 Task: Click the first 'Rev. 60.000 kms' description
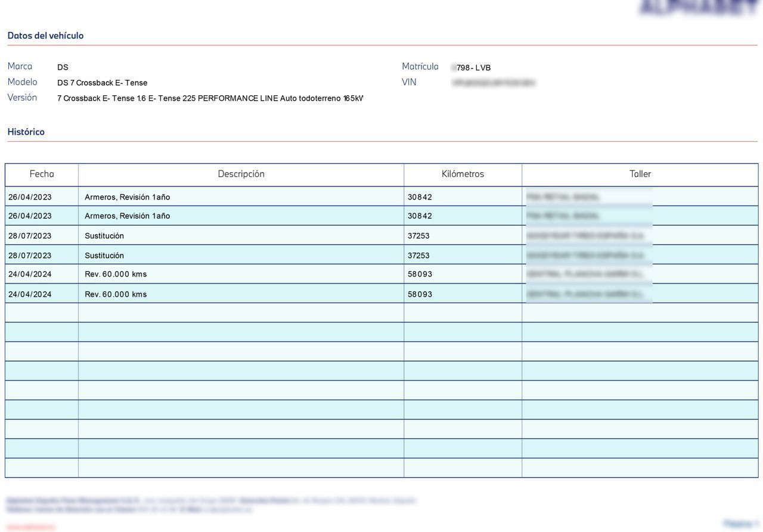pyautogui.click(x=116, y=275)
